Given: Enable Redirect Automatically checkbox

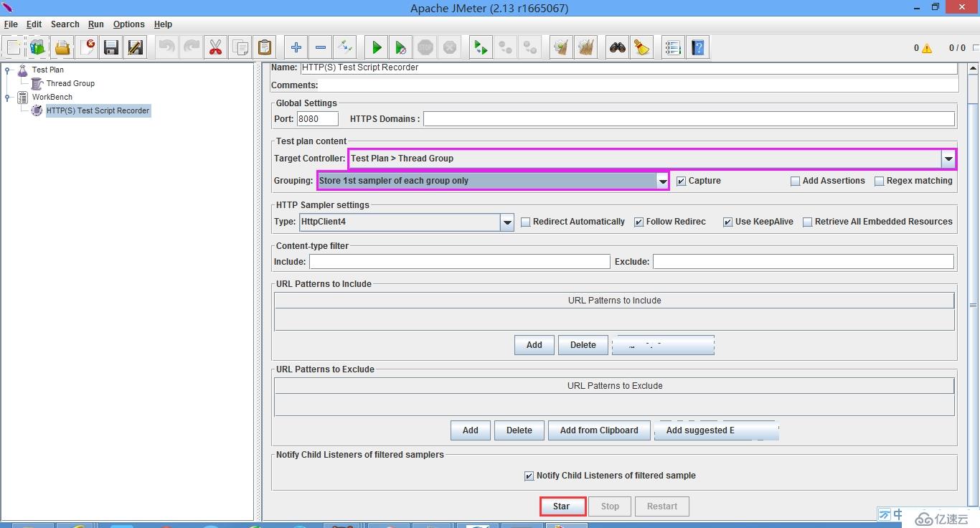Looking at the screenshot, I should point(525,222).
